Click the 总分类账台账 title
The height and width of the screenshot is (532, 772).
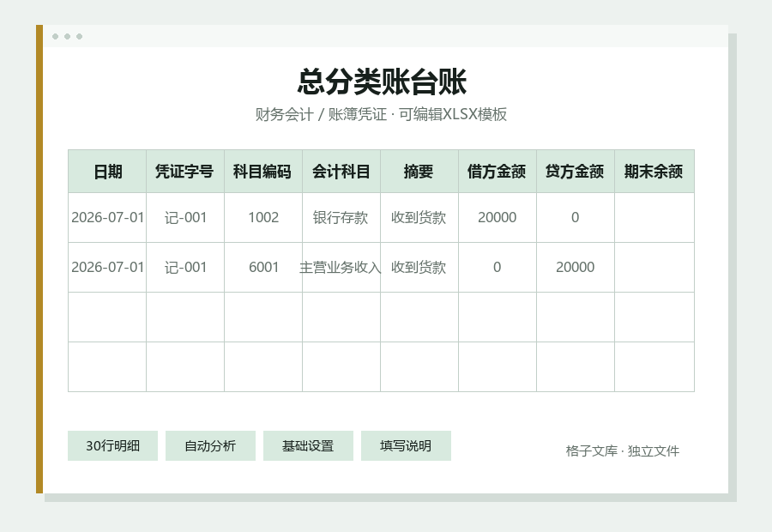(382, 82)
